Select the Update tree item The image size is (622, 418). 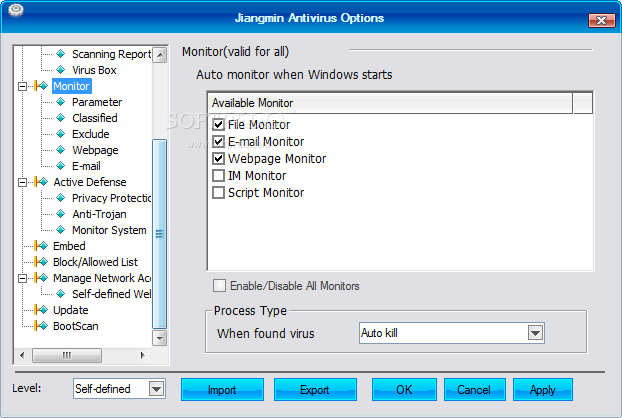tap(71, 310)
